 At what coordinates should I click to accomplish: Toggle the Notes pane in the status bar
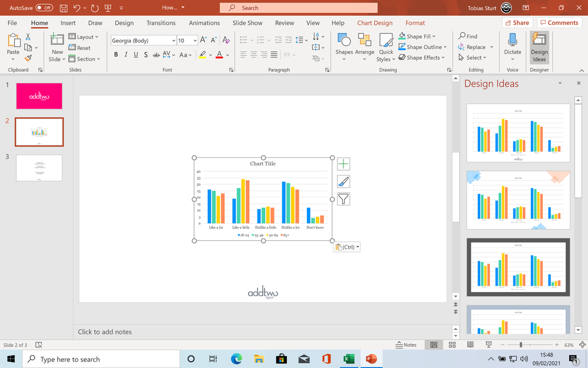407,345
